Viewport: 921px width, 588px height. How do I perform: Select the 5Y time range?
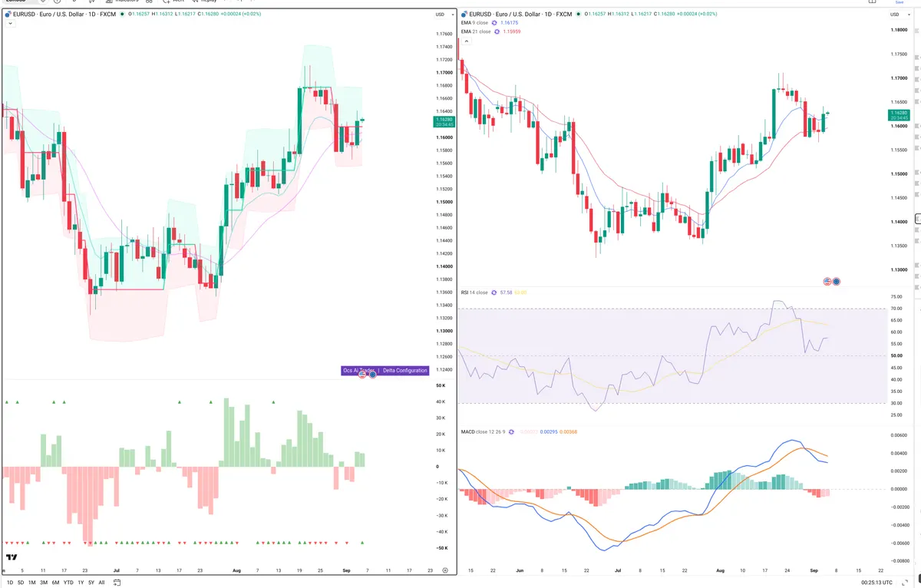coord(91,583)
